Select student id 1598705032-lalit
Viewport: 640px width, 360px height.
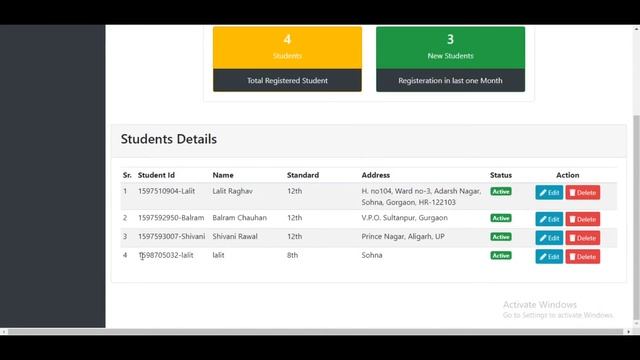pyautogui.click(x=166, y=256)
